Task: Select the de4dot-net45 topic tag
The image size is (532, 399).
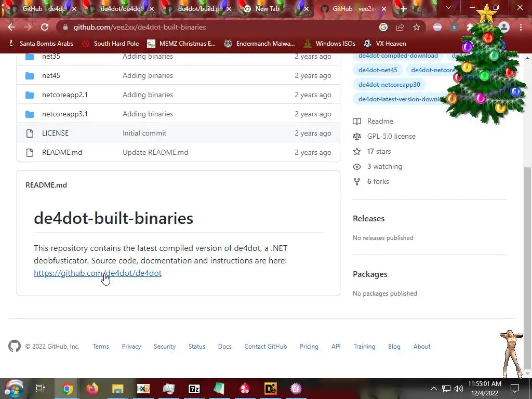Action: click(378, 70)
